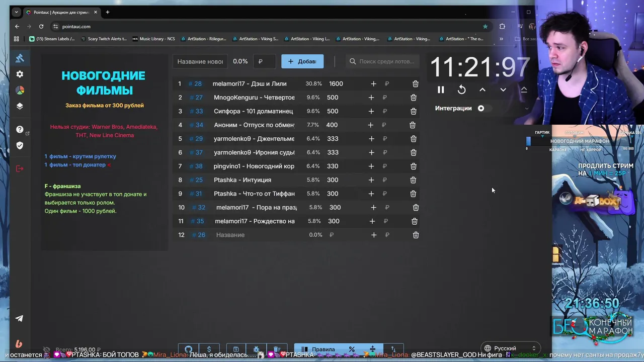Reload the pointauc.com page
The image size is (644, 362).
click(41, 27)
